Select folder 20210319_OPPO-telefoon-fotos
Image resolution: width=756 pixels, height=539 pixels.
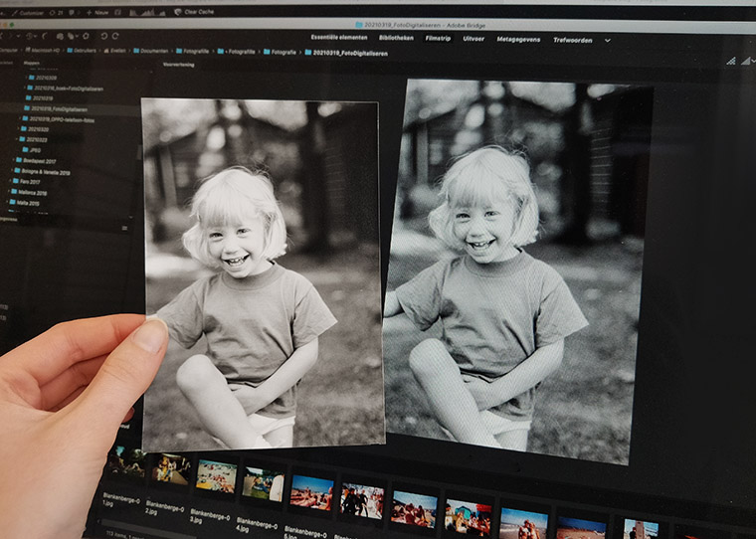[x=58, y=119]
